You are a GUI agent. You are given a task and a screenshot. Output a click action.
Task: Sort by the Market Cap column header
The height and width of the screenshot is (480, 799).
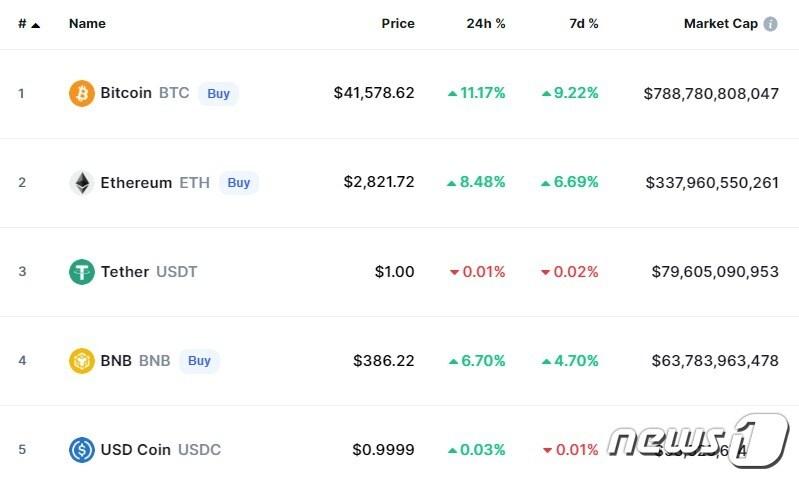point(720,24)
